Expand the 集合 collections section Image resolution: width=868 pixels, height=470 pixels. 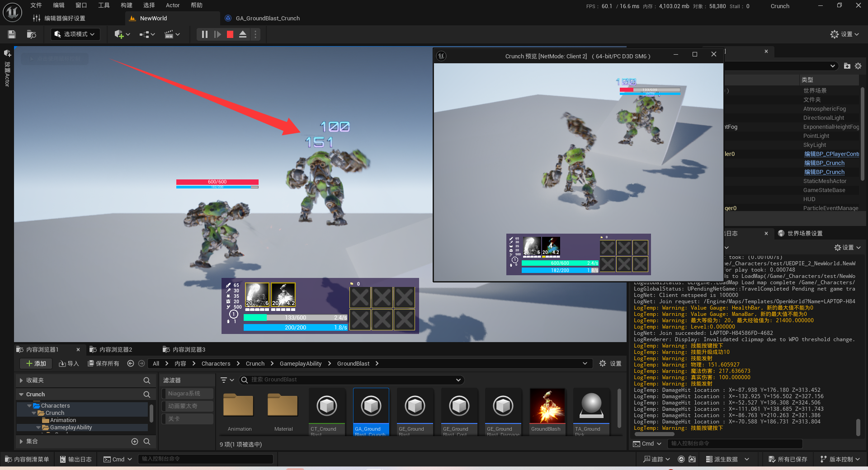(x=21, y=442)
